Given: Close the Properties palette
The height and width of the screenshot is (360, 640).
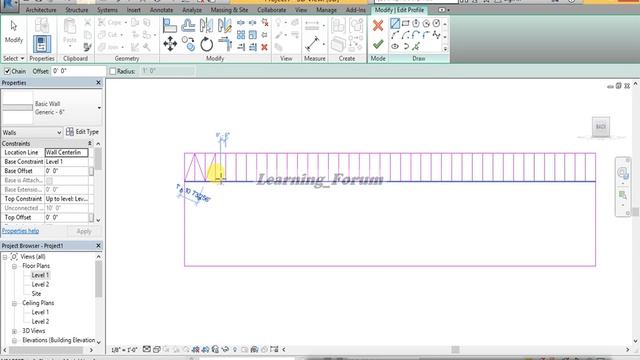Looking at the screenshot, I should click(98, 83).
